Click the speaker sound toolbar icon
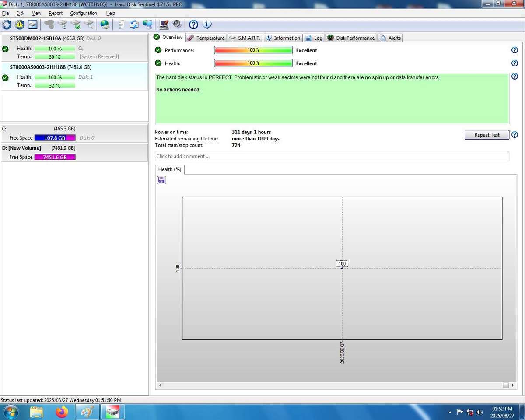Image resolution: width=525 pixels, height=420 pixels. [177, 24]
